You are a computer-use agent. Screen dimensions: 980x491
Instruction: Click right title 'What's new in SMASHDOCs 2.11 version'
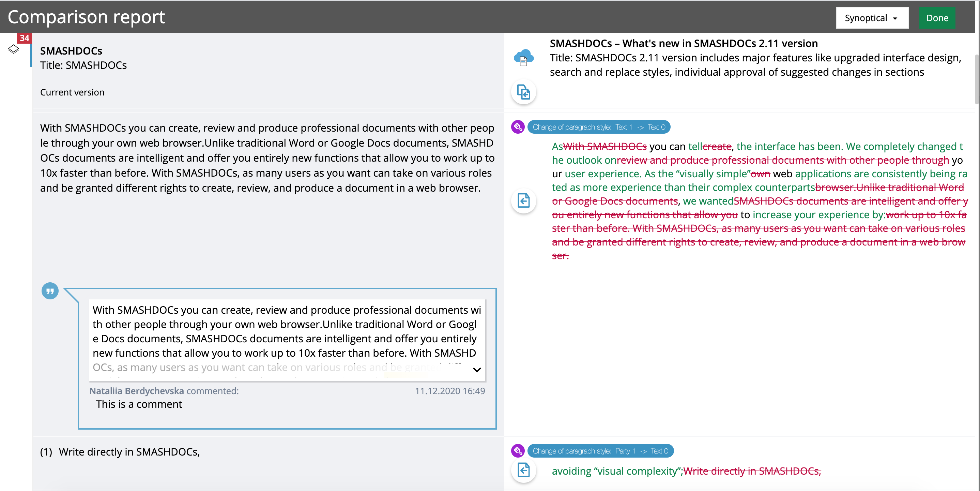720,43
